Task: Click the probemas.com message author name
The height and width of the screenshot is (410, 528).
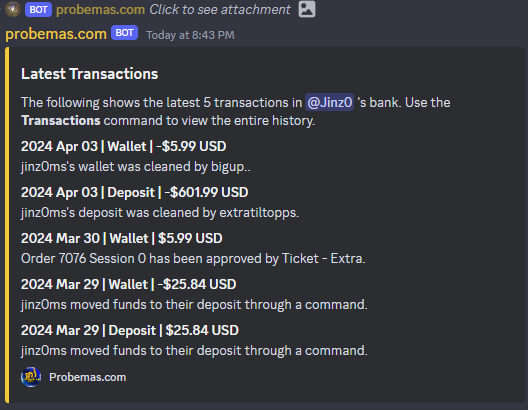Action: [56, 34]
